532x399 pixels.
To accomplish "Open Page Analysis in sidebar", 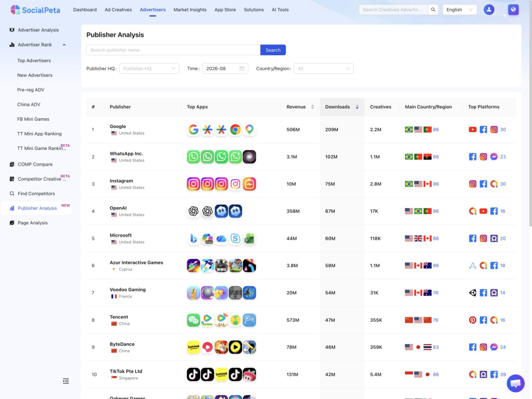I will (x=33, y=223).
